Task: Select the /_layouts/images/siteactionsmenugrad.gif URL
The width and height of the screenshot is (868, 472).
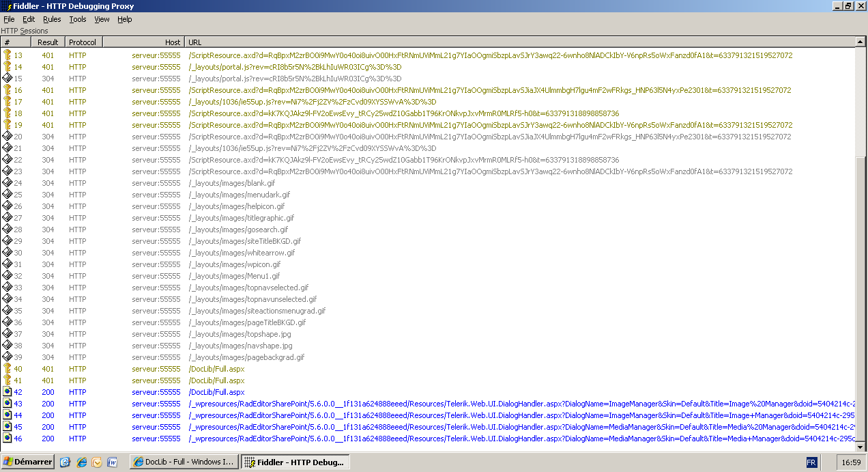Action: (x=257, y=311)
